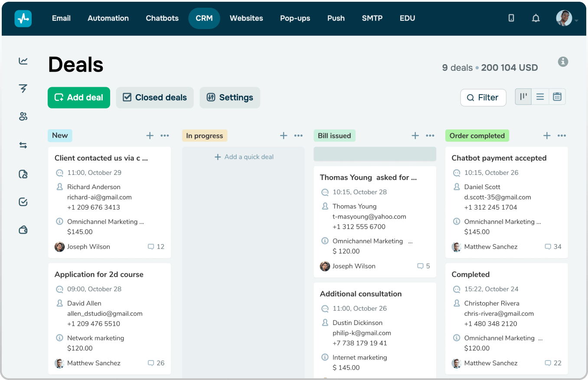This screenshot has width=588, height=380.
Task: Open the notifications bell icon
Action: click(x=536, y=18)
